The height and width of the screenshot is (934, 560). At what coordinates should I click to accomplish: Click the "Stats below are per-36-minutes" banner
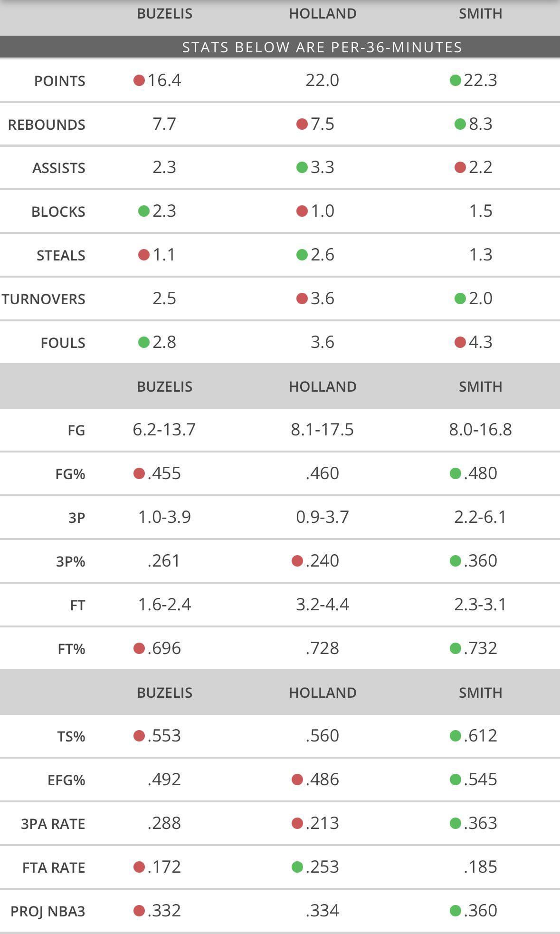pos(322,47)
